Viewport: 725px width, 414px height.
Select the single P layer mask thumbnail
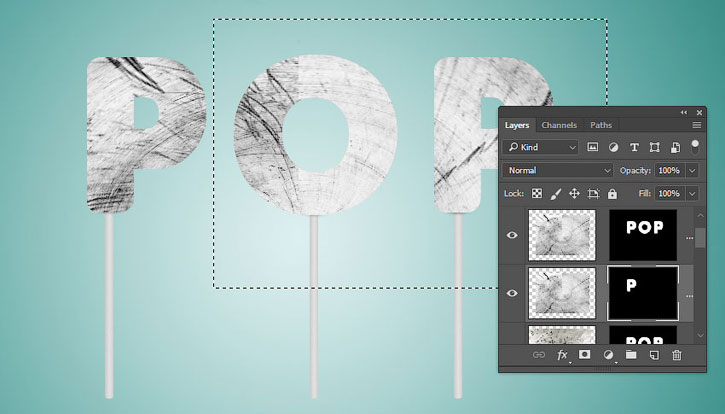coord(643,293)
